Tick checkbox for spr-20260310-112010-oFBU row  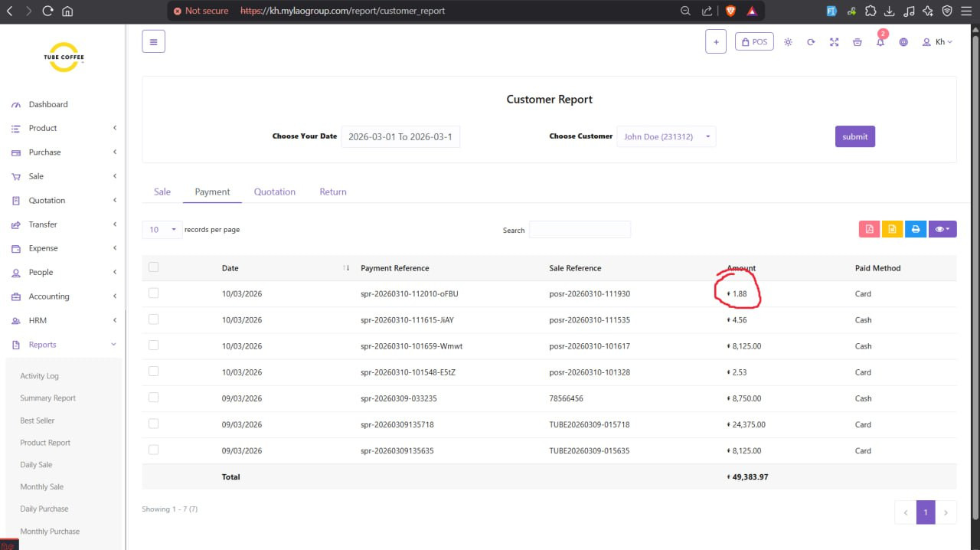(153, 293)
